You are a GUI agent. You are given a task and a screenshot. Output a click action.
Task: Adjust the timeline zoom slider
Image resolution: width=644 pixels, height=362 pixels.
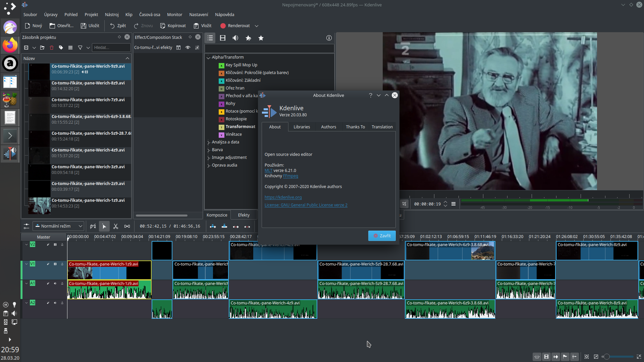606,357
